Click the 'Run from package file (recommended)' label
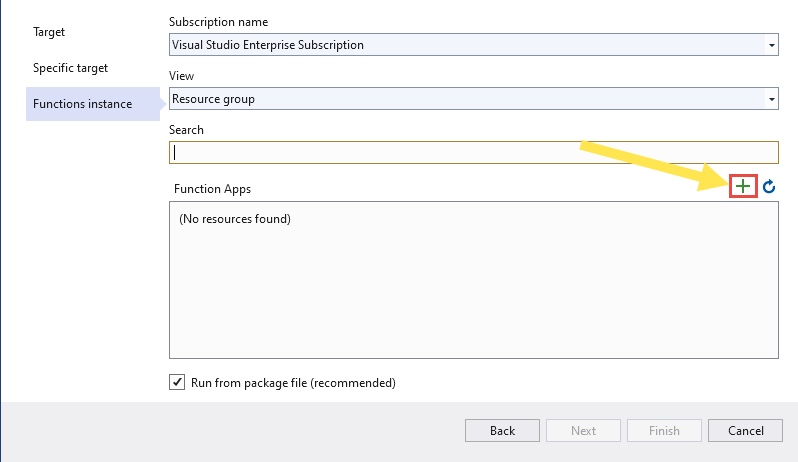 coord(293,382)
